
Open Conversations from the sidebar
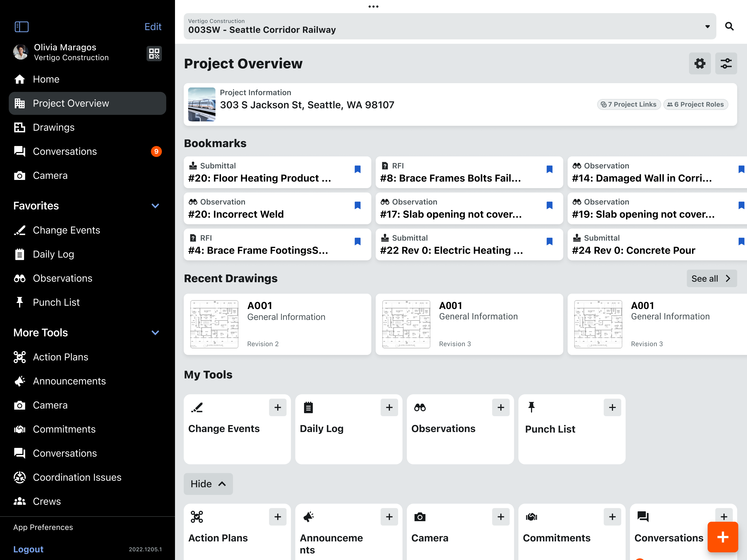(65, 151)
